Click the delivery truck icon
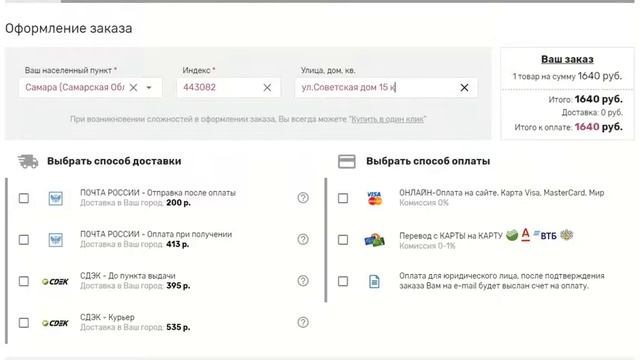Image resolution: width=640 pixels, height=360 pixels. (28, 161)
